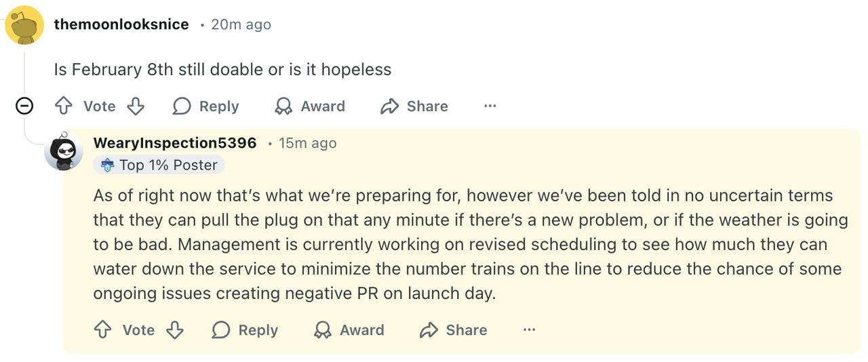
Task: Collapse the themoonlooksnice comment thread
Action: [x=24, y=106]
